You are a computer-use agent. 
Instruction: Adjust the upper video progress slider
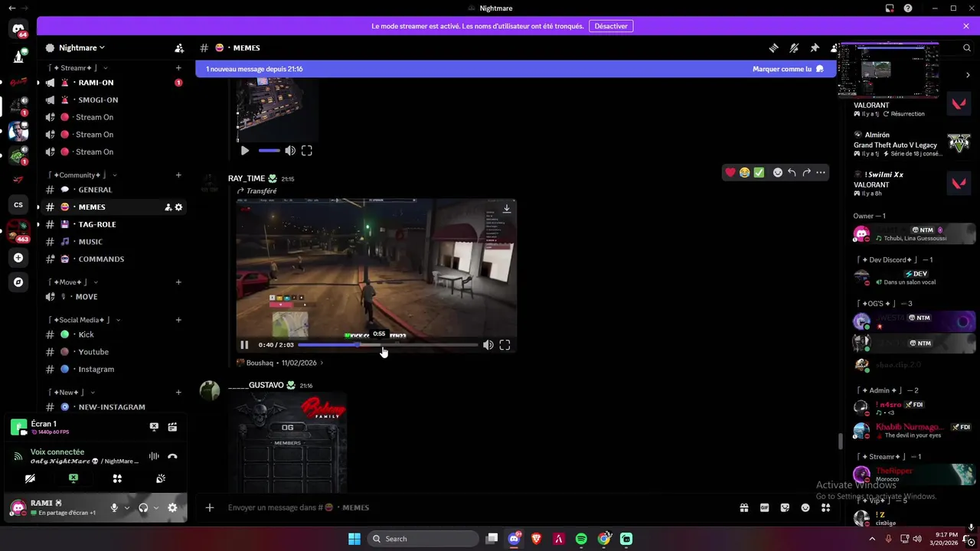pyautogui.click(x=269, y=151)
